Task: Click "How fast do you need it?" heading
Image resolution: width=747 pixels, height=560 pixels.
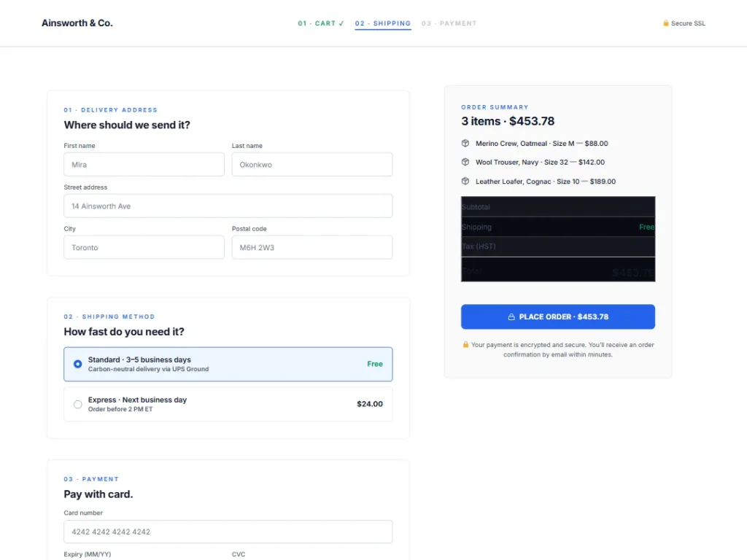Action: pos(124,332)
